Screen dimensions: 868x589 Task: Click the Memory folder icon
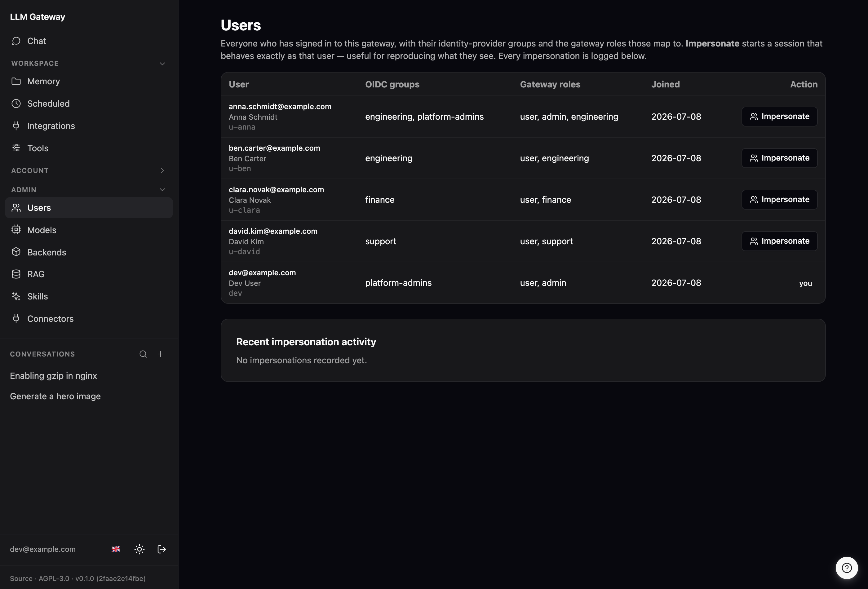[x=16, y=81]
